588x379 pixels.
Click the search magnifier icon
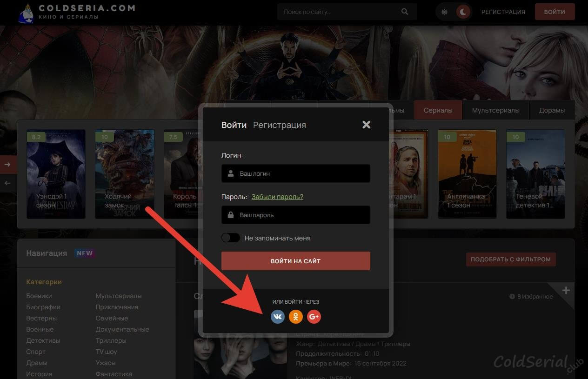point(405,12)
